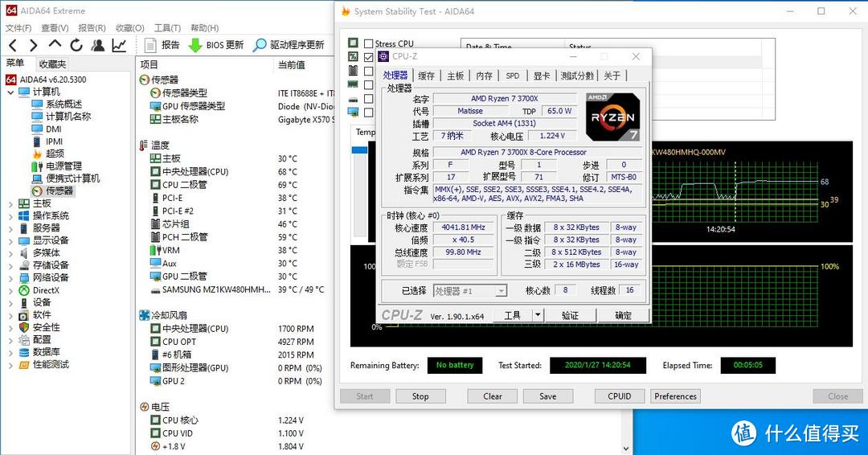The height and width of the screenshot is (455, 868).
Task: Switch to the SPD tab in CPU-Z
Action: pyautogui.click(x=513, y=76)
